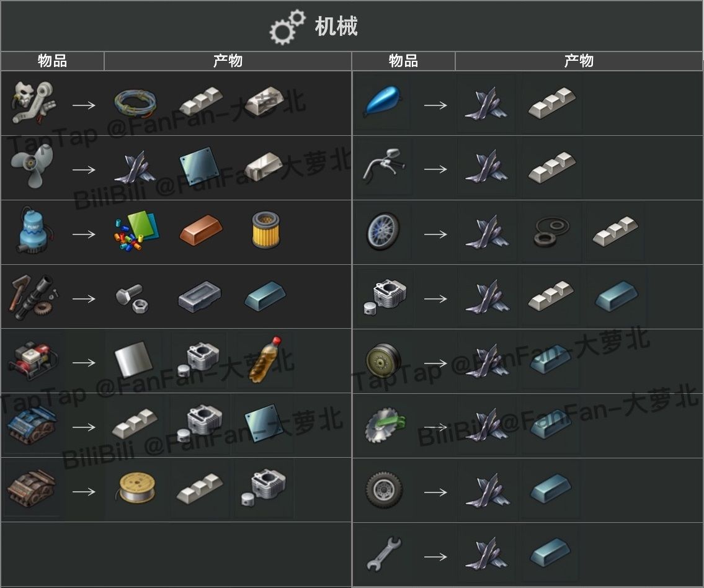This screenshot has width=704, height=588.
Task: Select the rubber gasket rings product
Action: coord(552,232)
